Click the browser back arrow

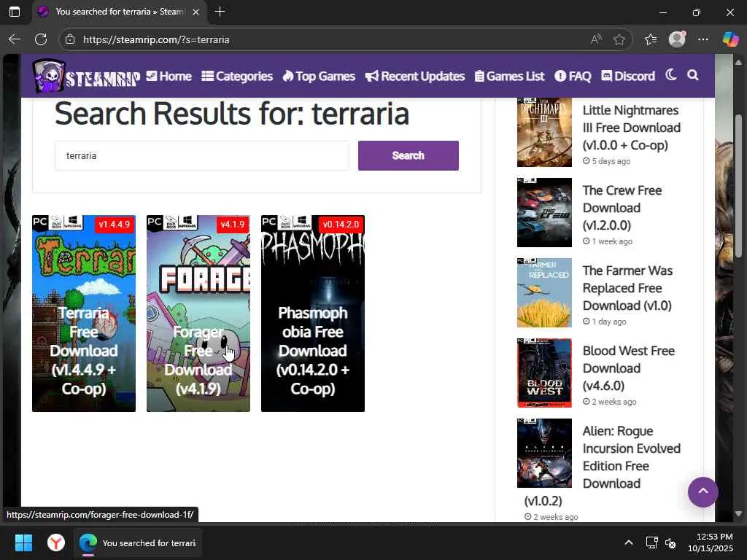(x=15, y=39)
